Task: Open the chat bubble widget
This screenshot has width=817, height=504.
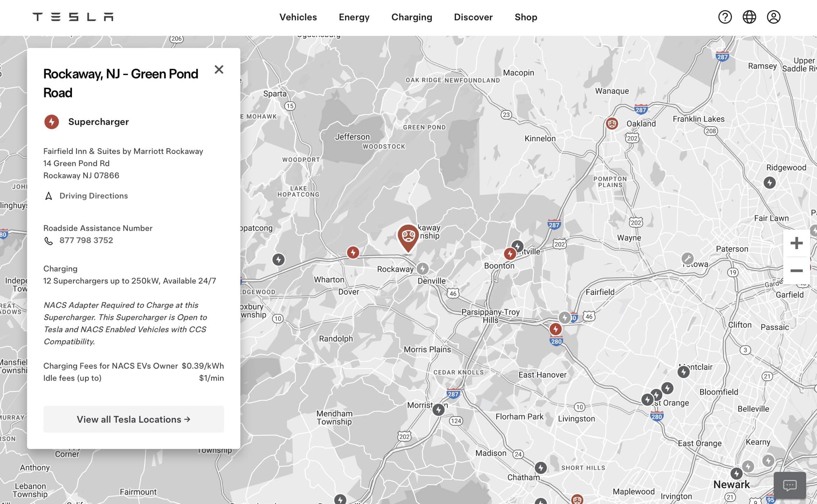Action: (x=790, y=485)
